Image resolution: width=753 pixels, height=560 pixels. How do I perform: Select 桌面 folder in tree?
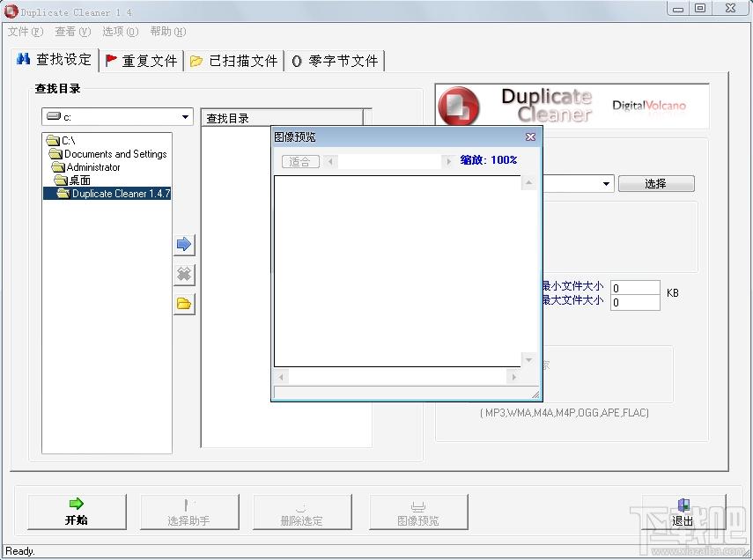pyautogui.click(x=72, y=181)
